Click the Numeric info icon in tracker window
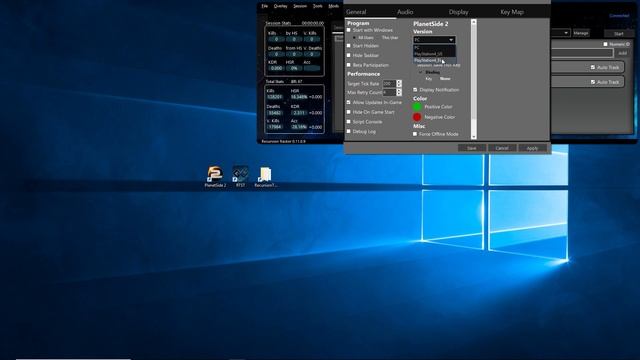This screenshot has width=640, height=360. coord(628,44)
